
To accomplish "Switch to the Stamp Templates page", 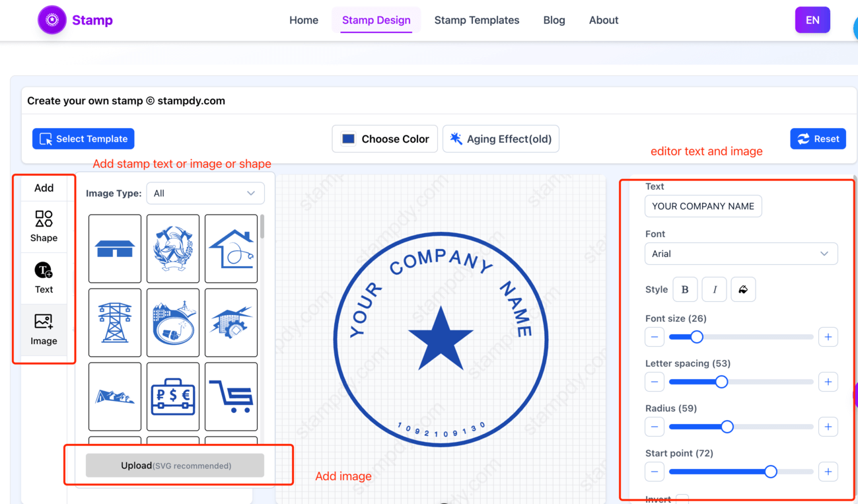I will (477, 20).
